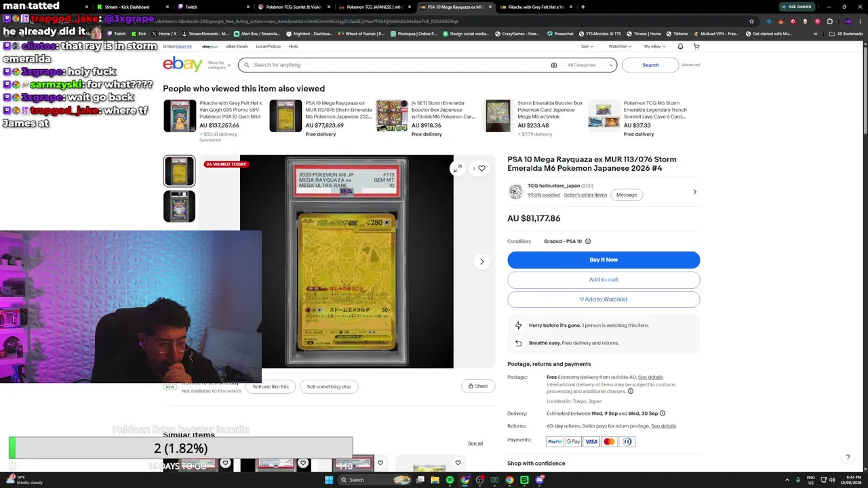Switch to Pikachu with Grey Felt Hat tab
The height and width of the screenshot is (488, 868).
537,7
